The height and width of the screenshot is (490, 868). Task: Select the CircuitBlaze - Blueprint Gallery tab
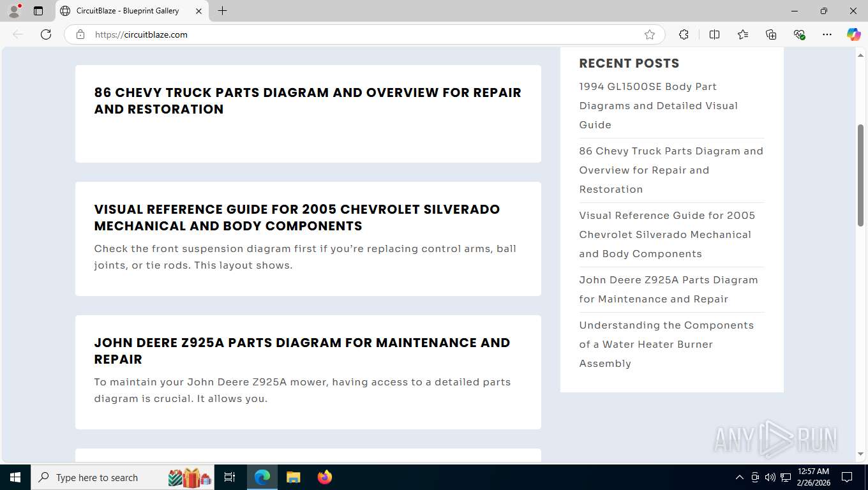tap(132, 11)
